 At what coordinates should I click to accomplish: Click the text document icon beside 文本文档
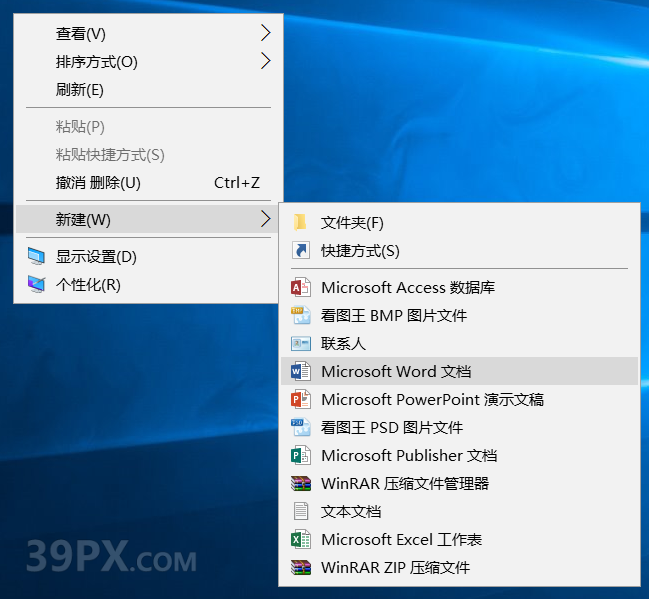point(301,511)
